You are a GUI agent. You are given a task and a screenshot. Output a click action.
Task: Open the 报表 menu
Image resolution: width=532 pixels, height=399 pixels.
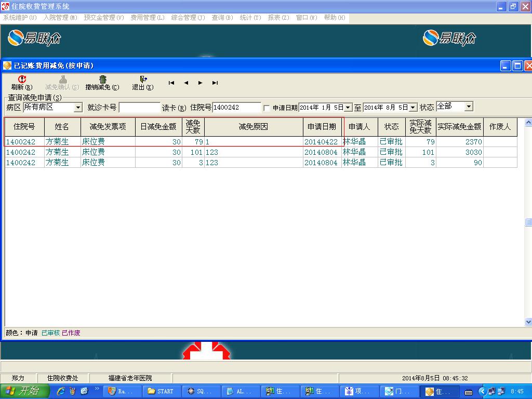(x=278, y=17)
